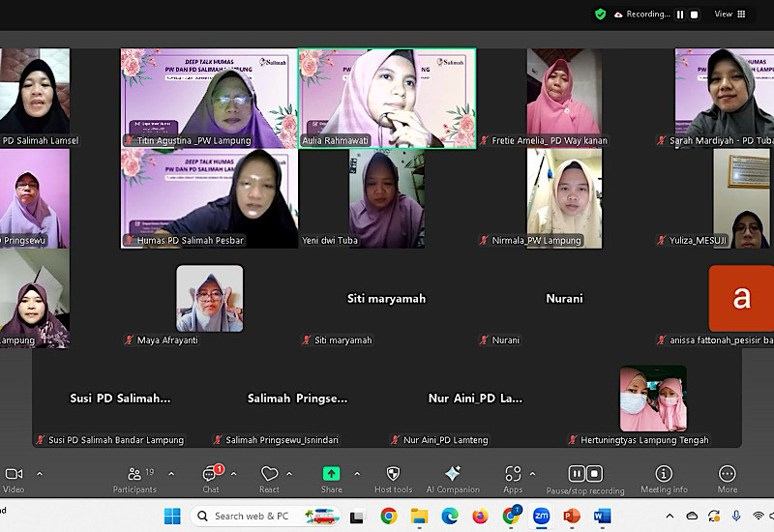774x532 pixels.
Task: Click the Zoom icon on the taskbar
Action: tap(541, 517)
